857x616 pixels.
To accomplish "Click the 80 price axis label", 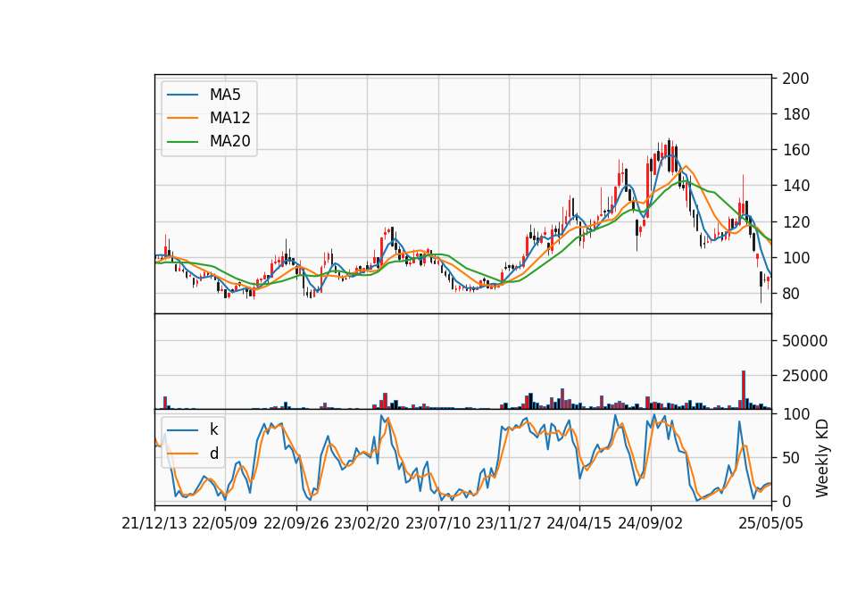I will (792, 294).
